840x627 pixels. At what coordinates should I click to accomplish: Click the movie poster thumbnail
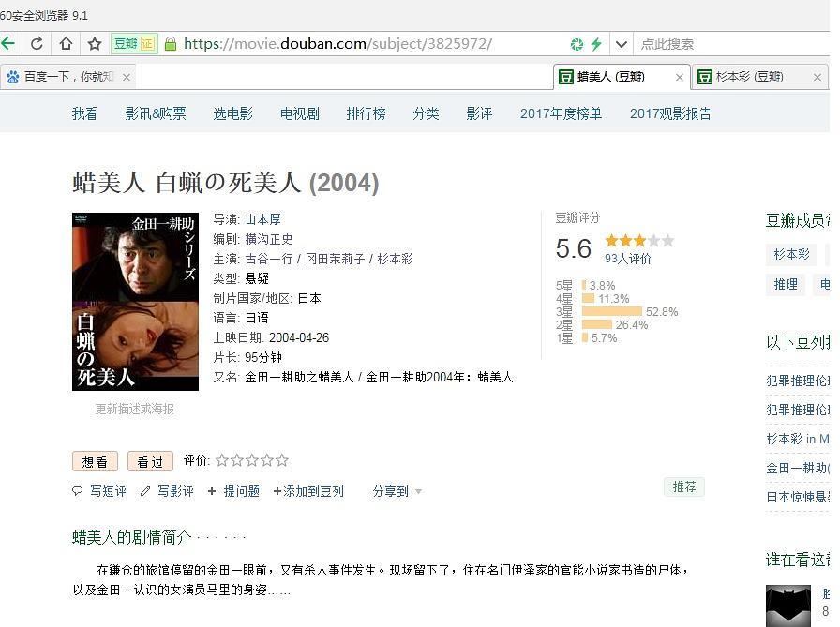point(135,301)
